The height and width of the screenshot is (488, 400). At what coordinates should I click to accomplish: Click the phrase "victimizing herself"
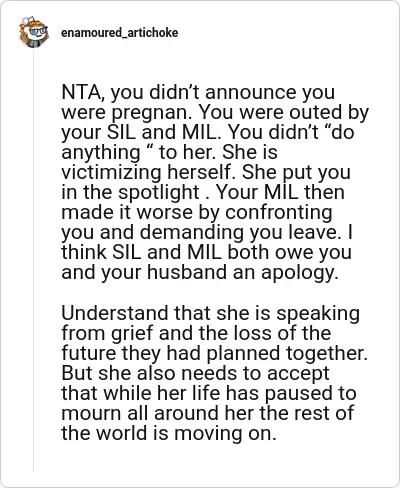point(146,172)
